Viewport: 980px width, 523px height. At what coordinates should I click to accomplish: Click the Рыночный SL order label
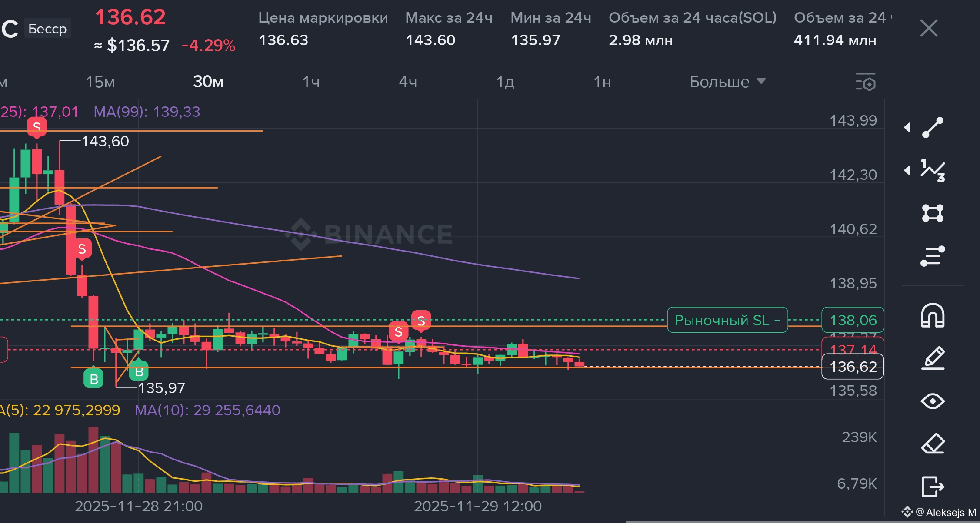coord(727,320)
